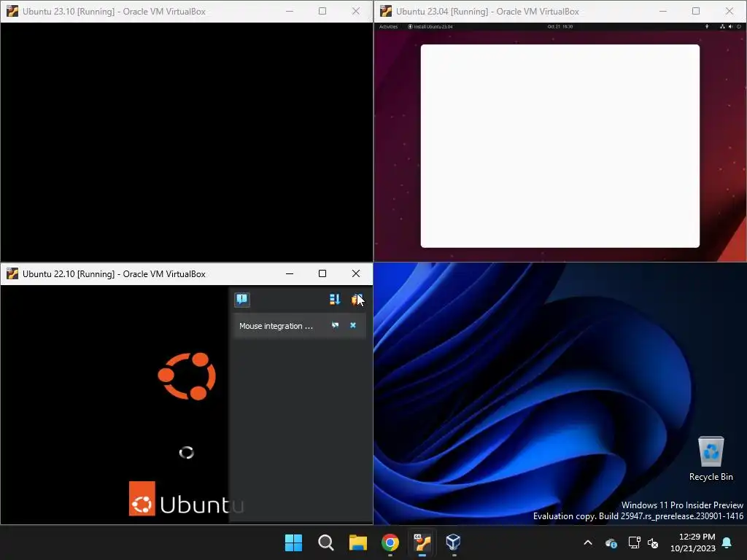Click the Ubuntu 23.04 window VirtualBox title icon

386,11
